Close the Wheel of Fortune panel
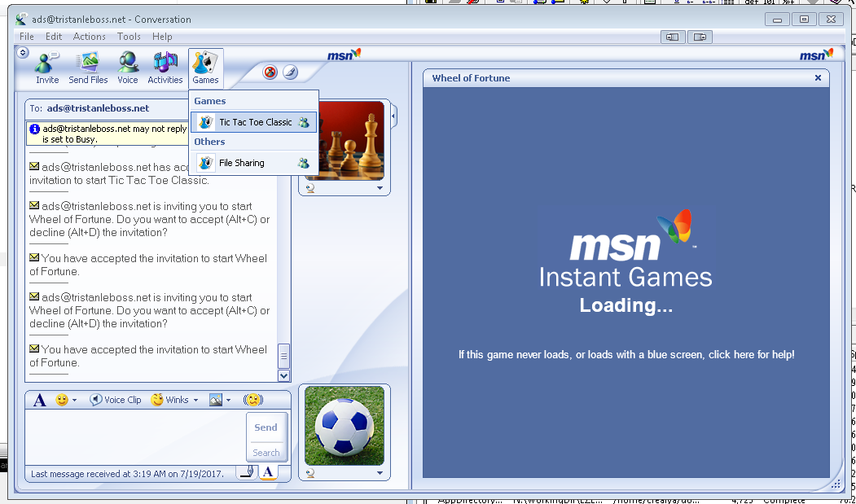The image size is (856, 504). [818, 78]
